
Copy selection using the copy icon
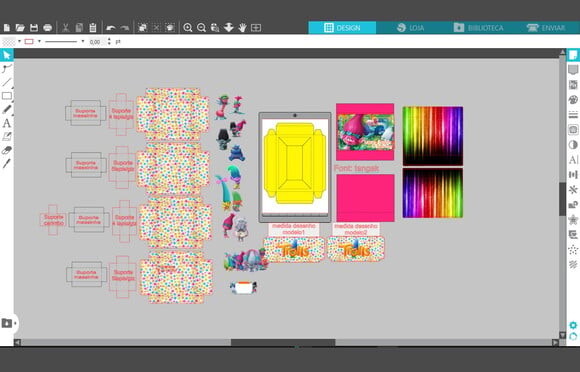pyautogui.click(x=79, y=28)
